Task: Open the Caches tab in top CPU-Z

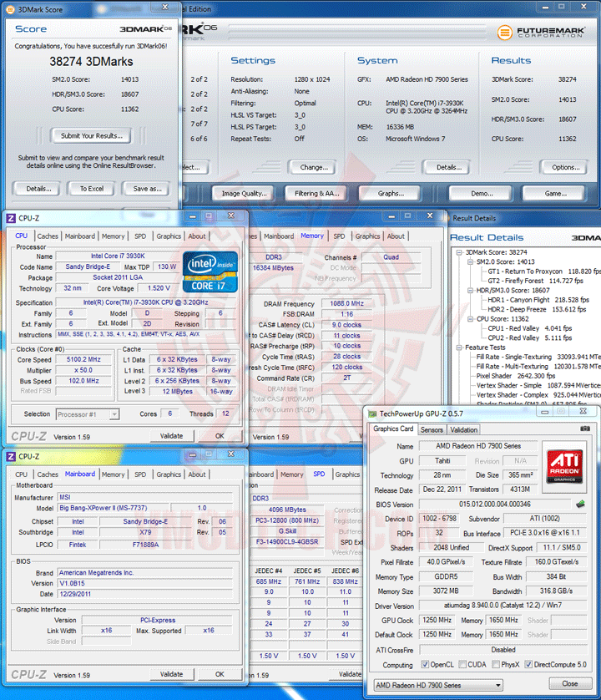Action: [48, 236]
